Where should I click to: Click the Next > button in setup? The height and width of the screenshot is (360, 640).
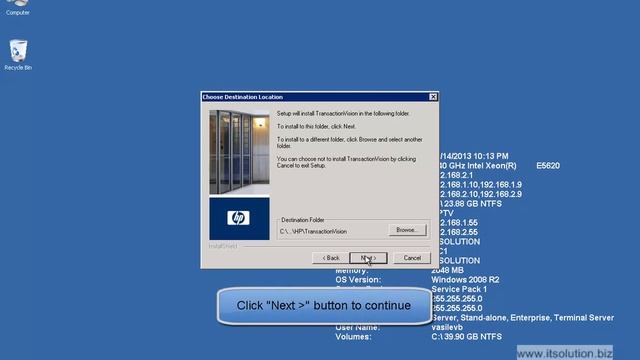(369, 258)
